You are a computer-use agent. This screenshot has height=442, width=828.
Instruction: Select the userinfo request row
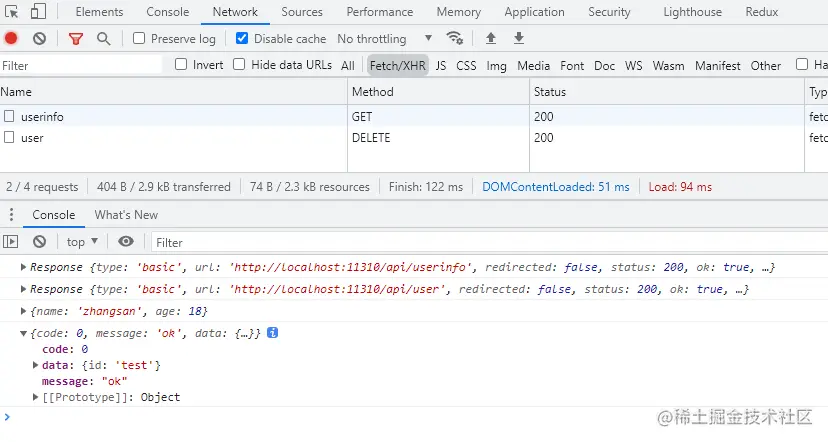(42, 117)
